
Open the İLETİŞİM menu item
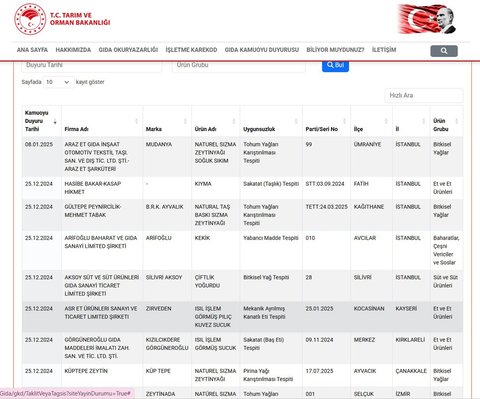pyautogui.click(x=384, y=50)
